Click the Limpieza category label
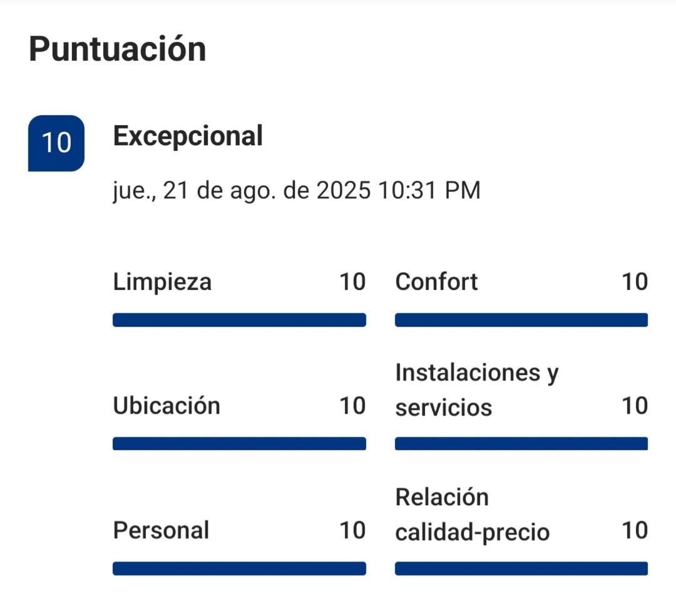 [x=162, y=282]
